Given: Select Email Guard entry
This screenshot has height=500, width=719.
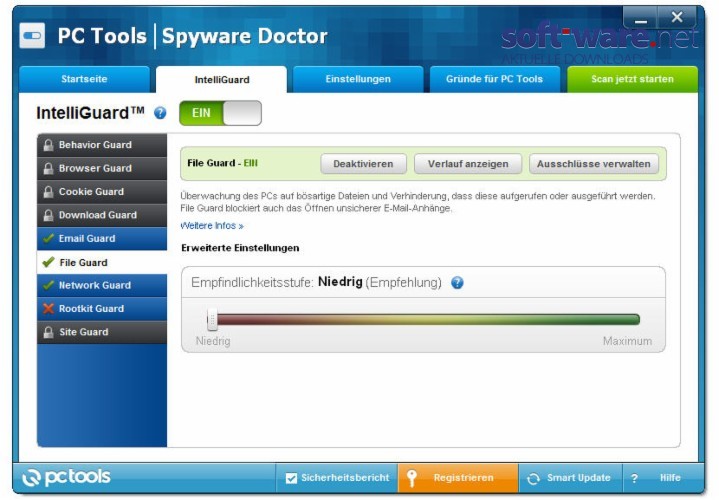Looking at the screenshot, I should (x=102, y=239).
